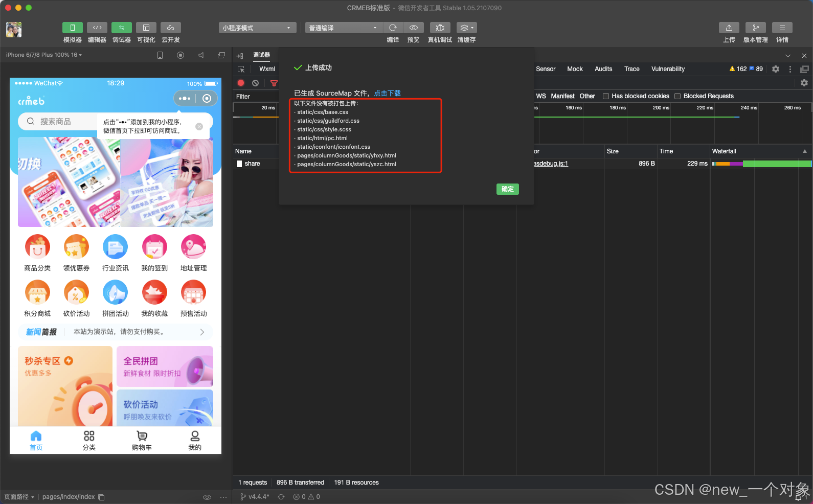This screenshot has width=813, height=504.
Task: Click the 89 messages counter
Action: [x=756, y=69]
